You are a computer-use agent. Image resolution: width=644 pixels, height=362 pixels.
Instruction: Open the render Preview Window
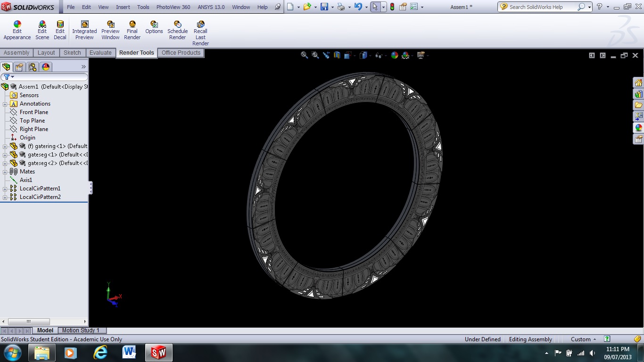[x=110, y=30]
